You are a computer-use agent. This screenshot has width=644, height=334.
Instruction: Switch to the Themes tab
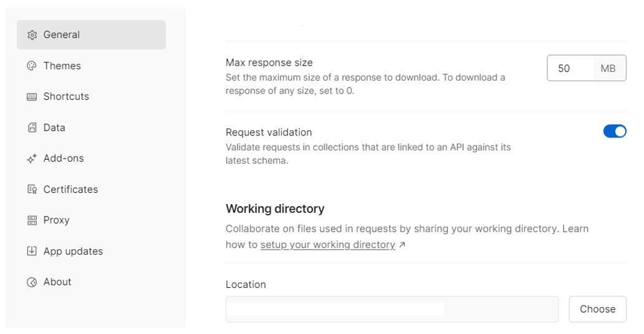[x=91, y=66]
